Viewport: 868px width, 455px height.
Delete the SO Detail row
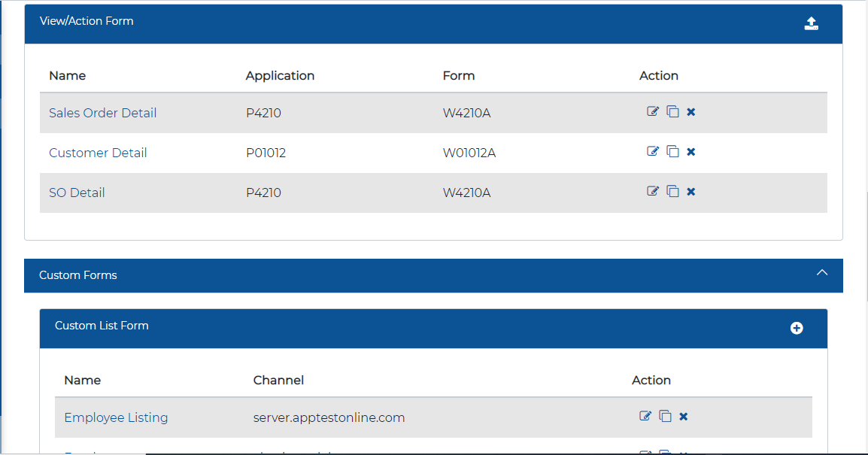[691, 192]
